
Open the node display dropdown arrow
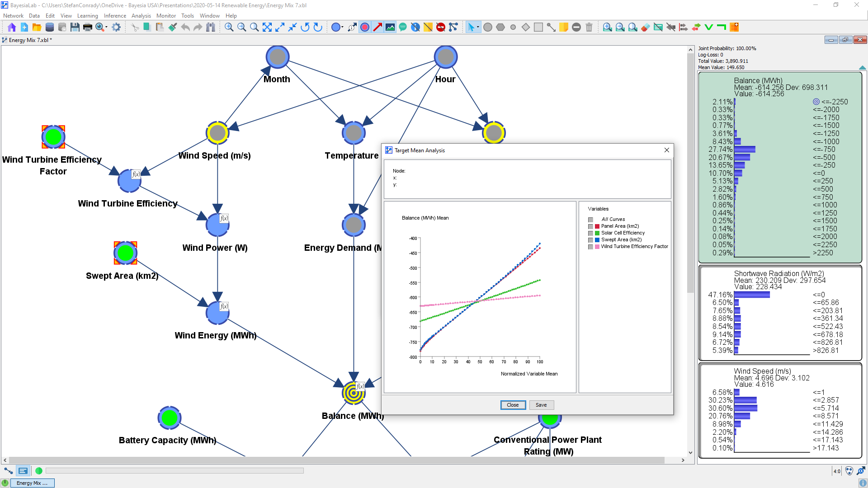[x=343, y=28]
